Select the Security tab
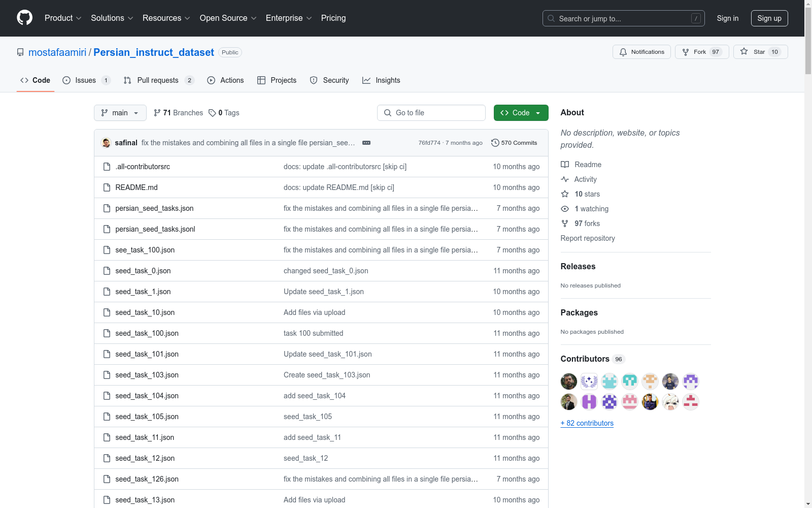This screenshot has width=812, height=508. click(329, 80)
